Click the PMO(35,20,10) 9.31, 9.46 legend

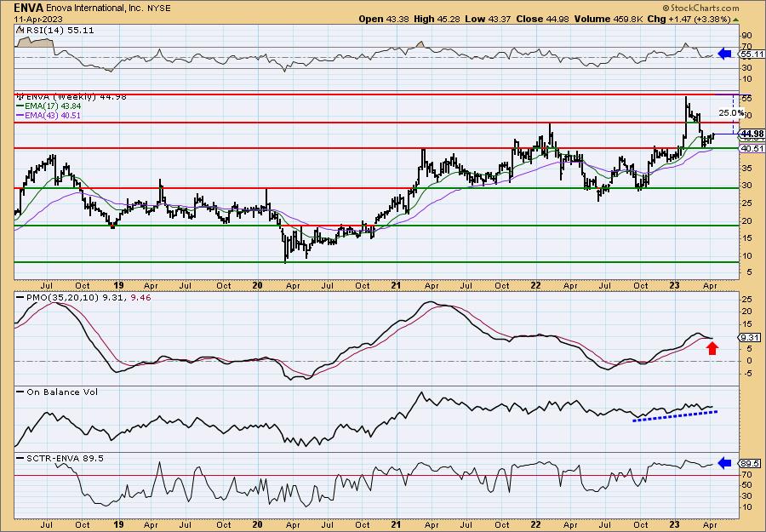point(83,297)
